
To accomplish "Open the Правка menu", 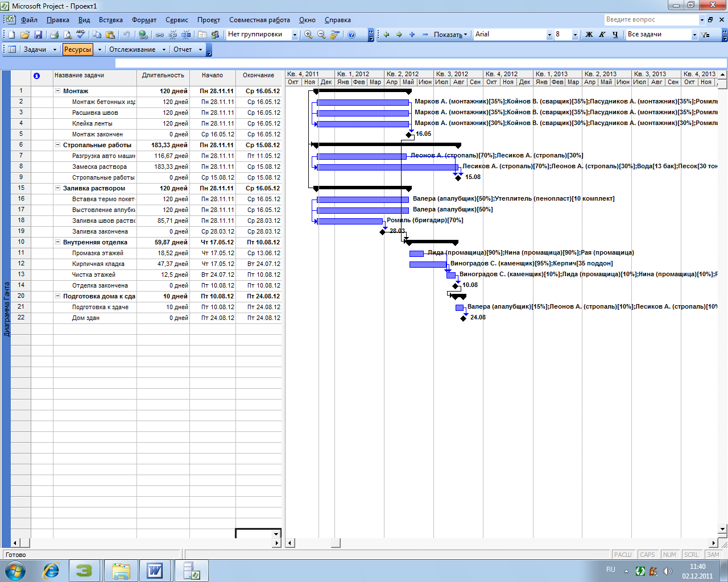I will (x=58, y=20).
